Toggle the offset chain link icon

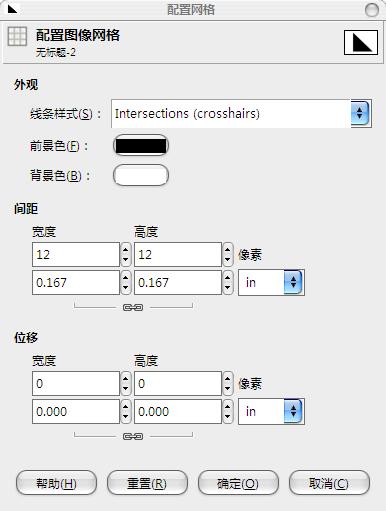pos(133,436)
